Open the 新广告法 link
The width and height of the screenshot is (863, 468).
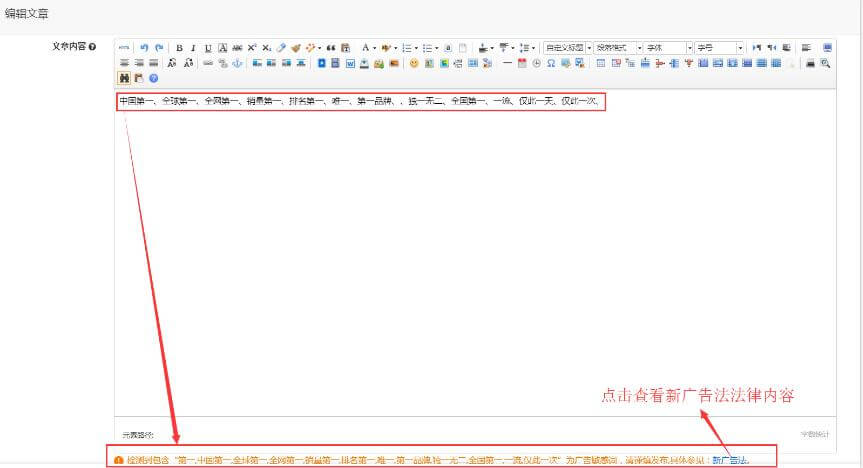tap(729, 460)
